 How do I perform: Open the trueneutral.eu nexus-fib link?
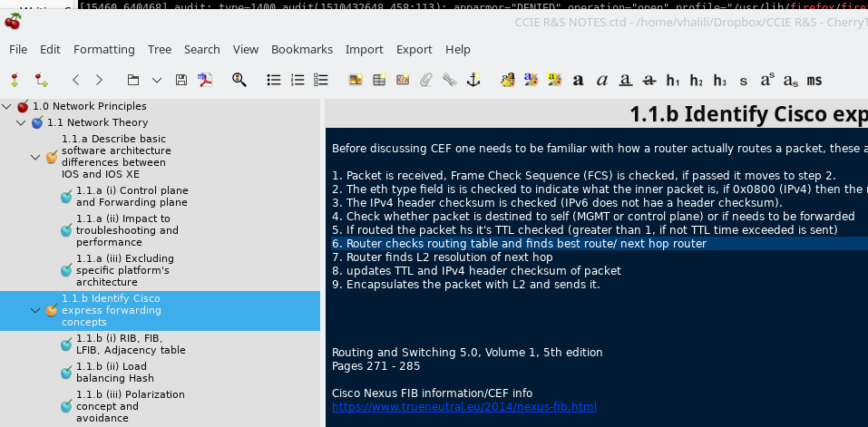(x=463, y=407)
